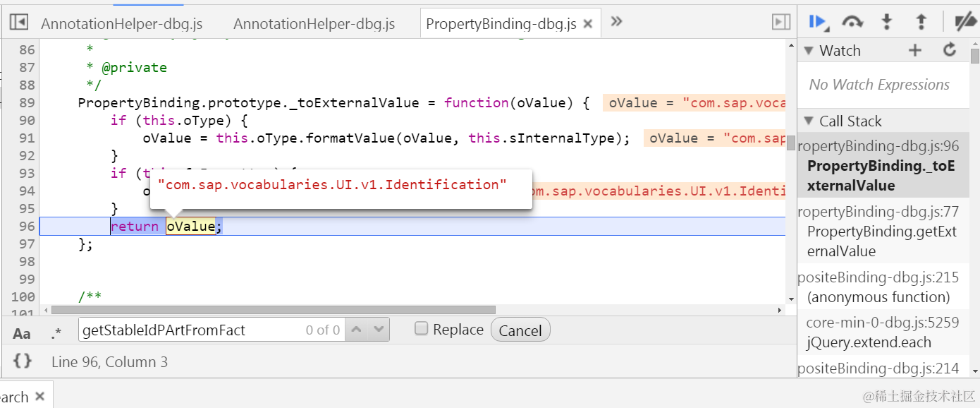Set breakpoint at line number 89
Image resolution: width=980 pixels, height=408 pixels.
pyautogui.click(x=27, y=102)
